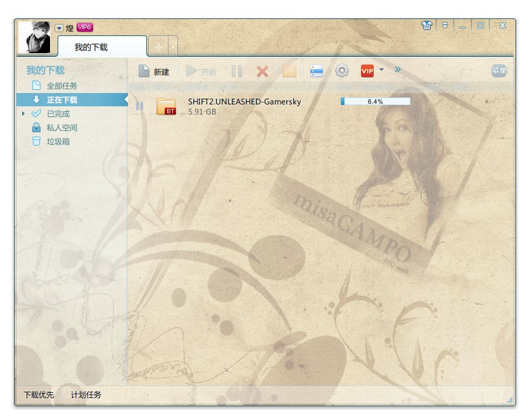Click the 开始 (Start) toolbar button
This screenshot has height=417, width=532.
(x=201, y=72)
